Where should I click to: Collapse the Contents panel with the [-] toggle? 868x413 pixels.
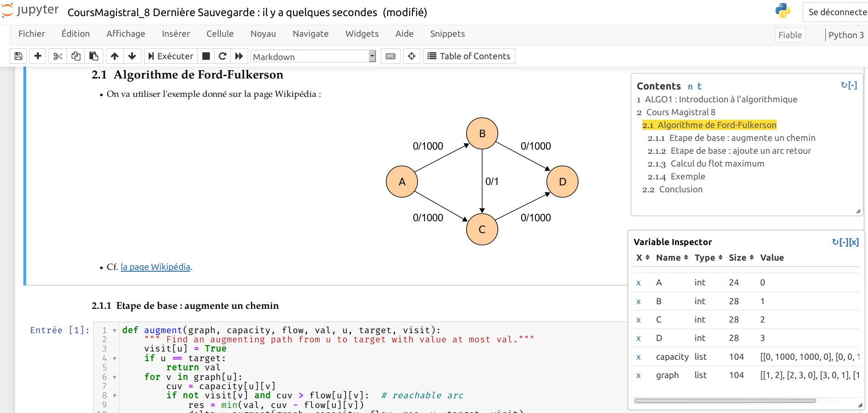pyautogui.click(x=852, y=85)
